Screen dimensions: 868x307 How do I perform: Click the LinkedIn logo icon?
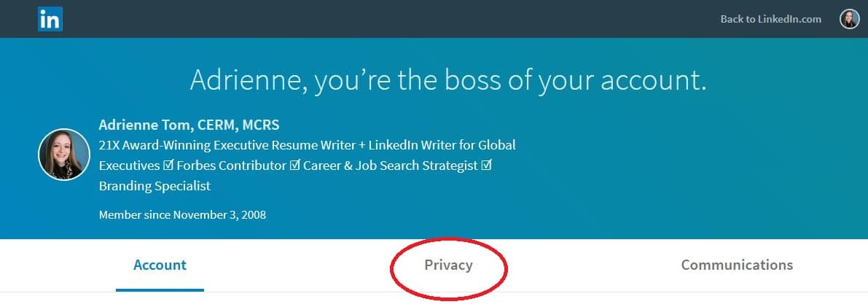coord(50,20)
